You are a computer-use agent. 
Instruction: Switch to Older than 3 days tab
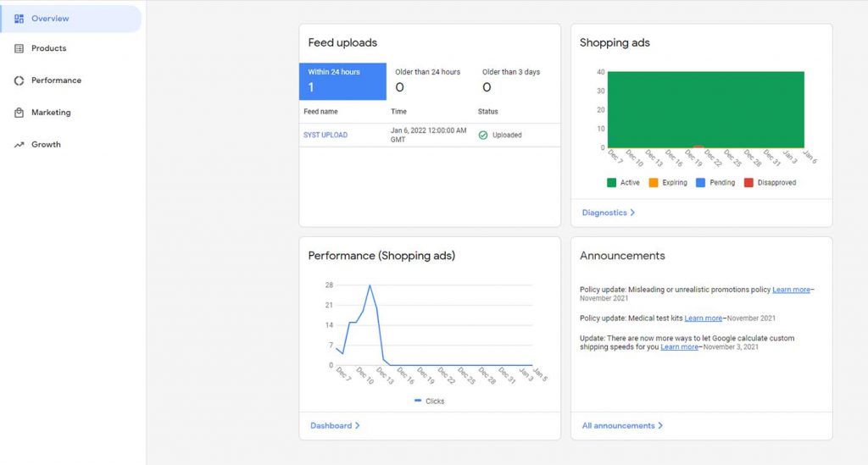pos(516,81)
